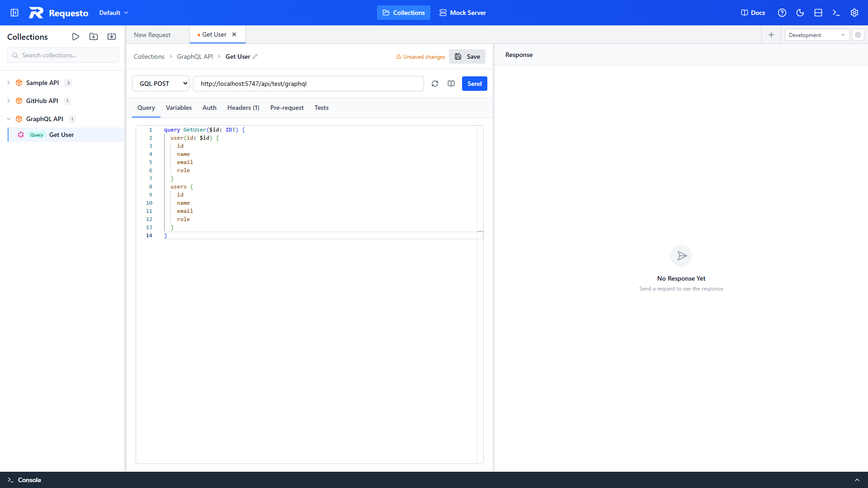The width and height of the screenshot is (868, 488).
Task: Open the Mock Server view
Action: coord(462,13)
